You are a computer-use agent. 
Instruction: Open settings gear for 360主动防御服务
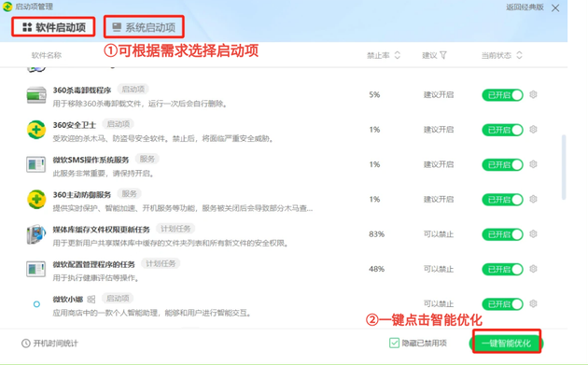point(533,199)
